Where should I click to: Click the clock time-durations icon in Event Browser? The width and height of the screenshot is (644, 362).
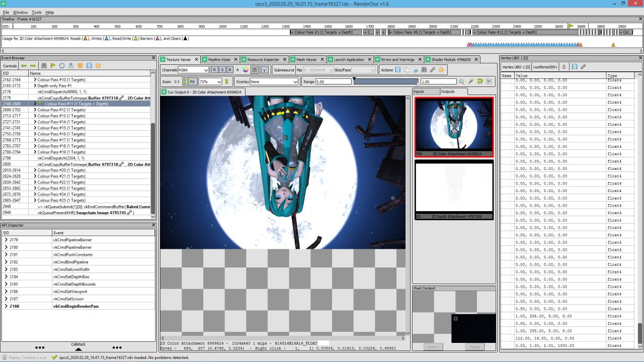(62, 66)
